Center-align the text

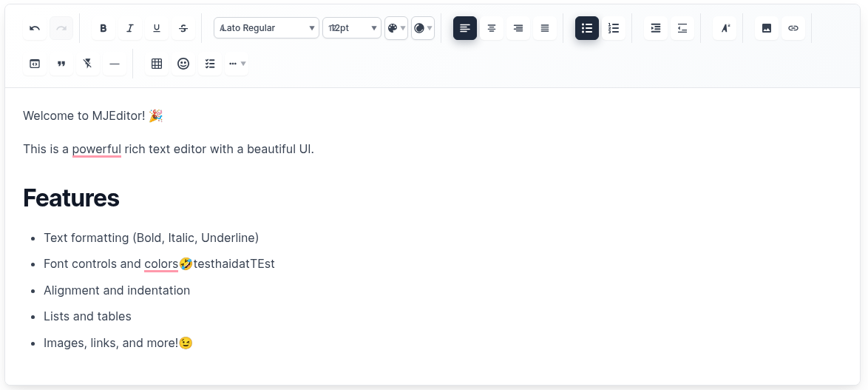click(492, 28)
